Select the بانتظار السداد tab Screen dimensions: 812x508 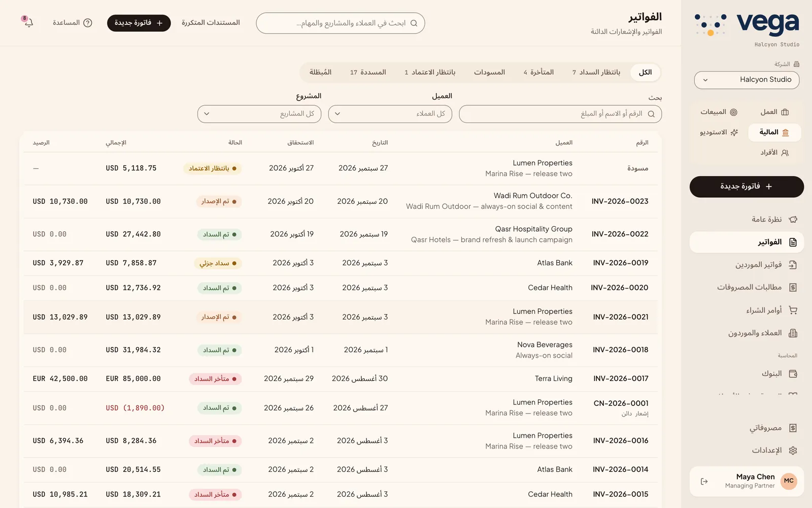[x=596, y=72]
